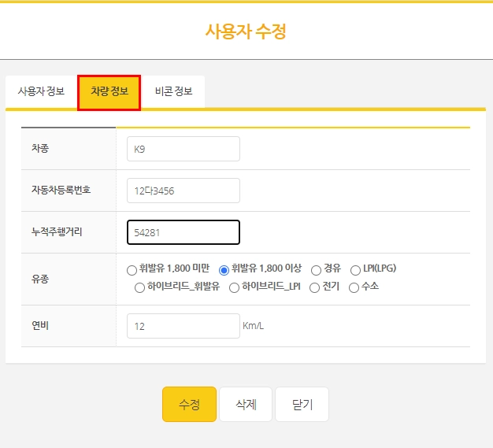Click the 자동차등록번호 row label
This screenshot has height=448, width=493.
[61, 190]
